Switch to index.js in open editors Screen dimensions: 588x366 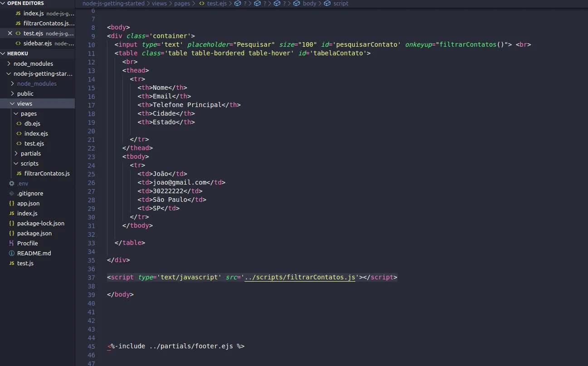34,14
